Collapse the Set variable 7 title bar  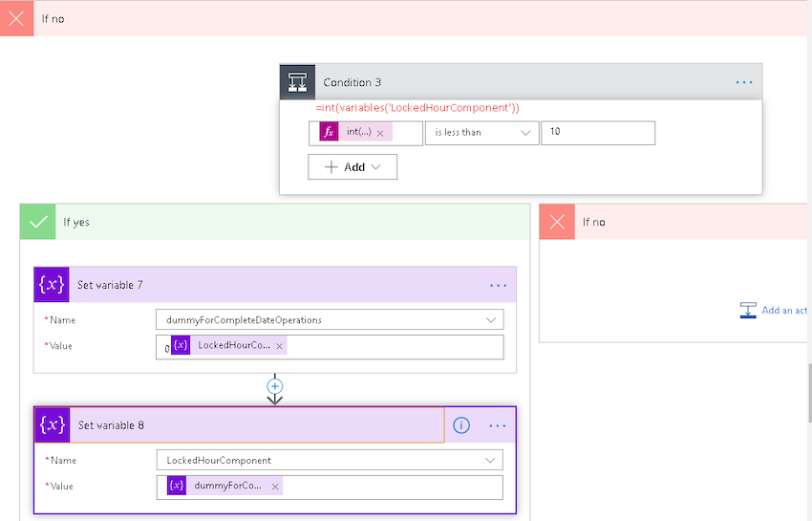point(275,285)
